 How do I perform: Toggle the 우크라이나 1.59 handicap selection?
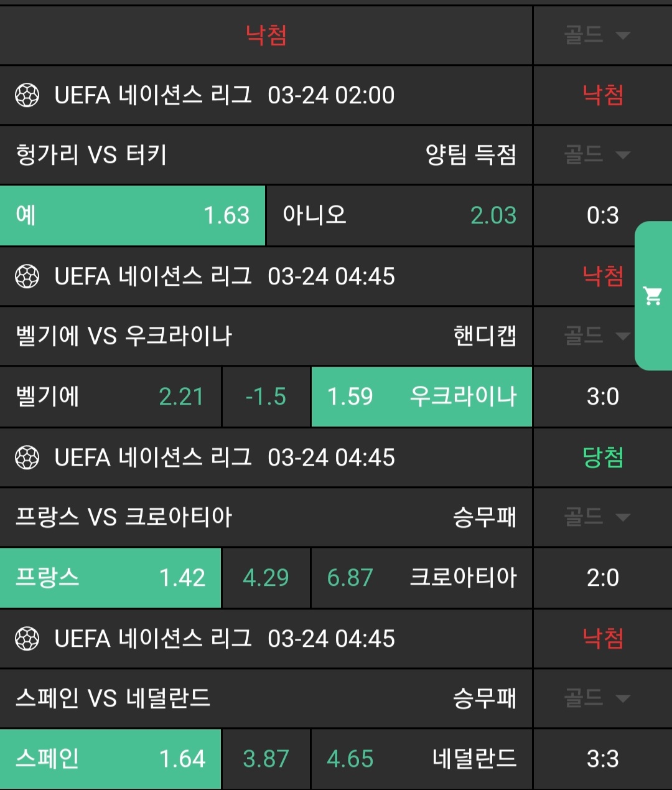[x=421, y=397]
